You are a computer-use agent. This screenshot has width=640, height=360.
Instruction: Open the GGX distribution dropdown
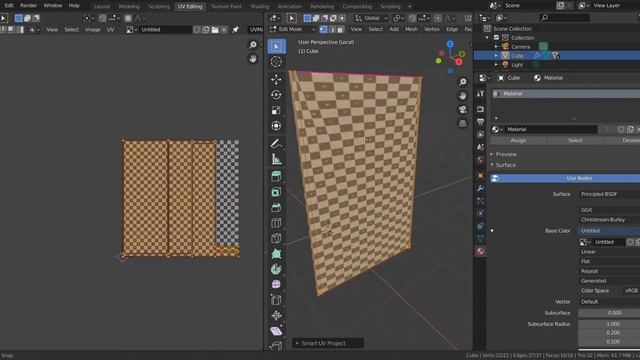click(x=609, y=210)
